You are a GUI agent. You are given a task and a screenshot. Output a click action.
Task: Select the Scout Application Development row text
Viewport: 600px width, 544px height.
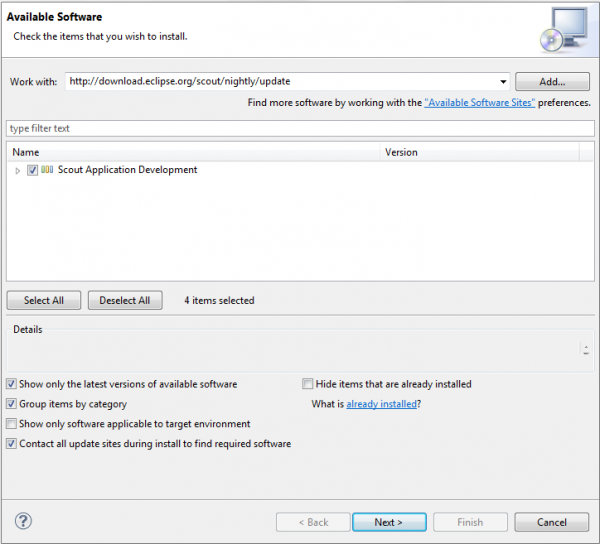pyautogui.click(x=127, y=169)
